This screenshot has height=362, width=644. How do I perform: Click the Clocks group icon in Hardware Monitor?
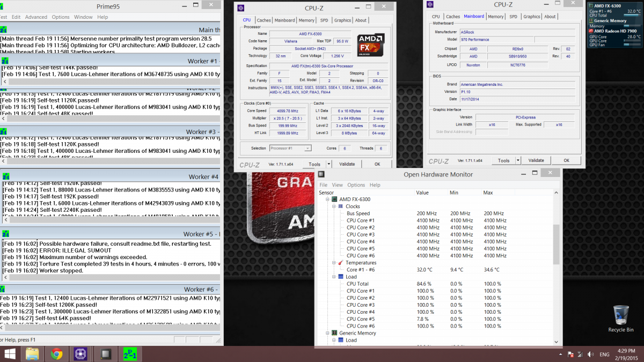[340, 206]
